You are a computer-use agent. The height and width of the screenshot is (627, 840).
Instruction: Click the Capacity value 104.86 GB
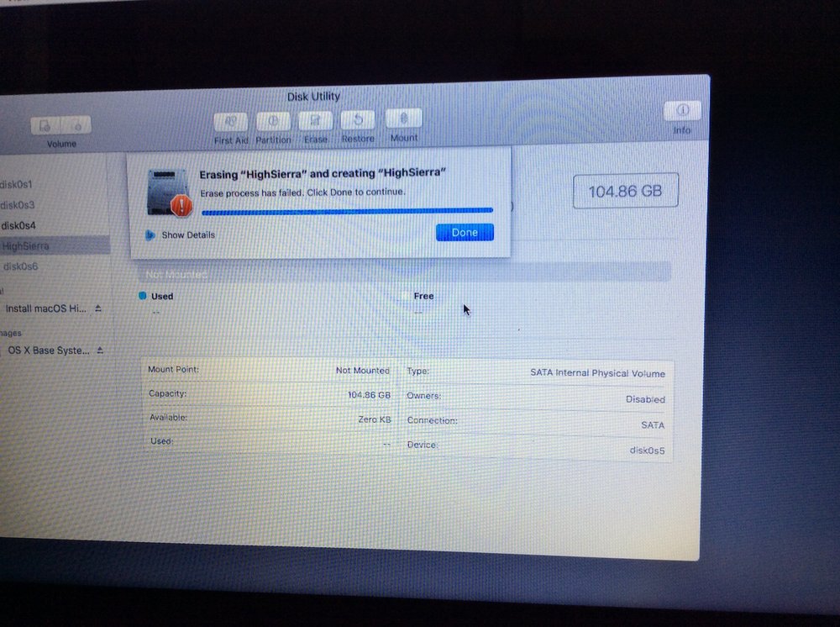[369, 395]
